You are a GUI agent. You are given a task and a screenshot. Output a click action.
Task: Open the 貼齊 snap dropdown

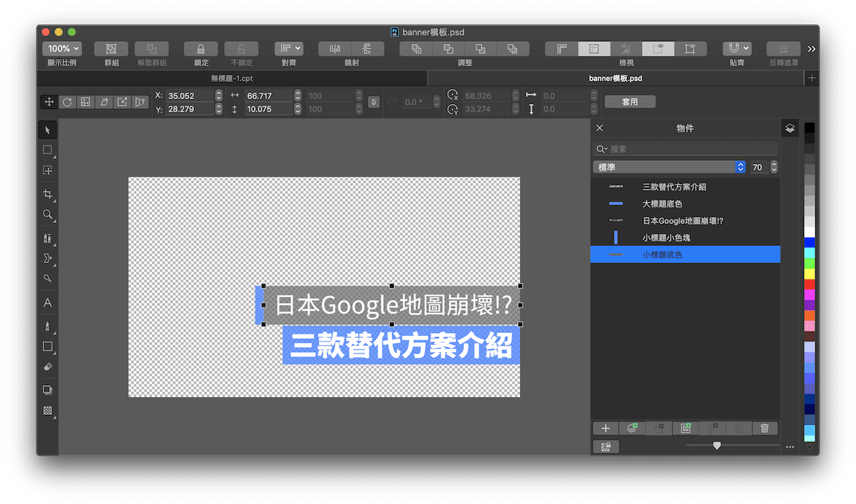[737, 48]
